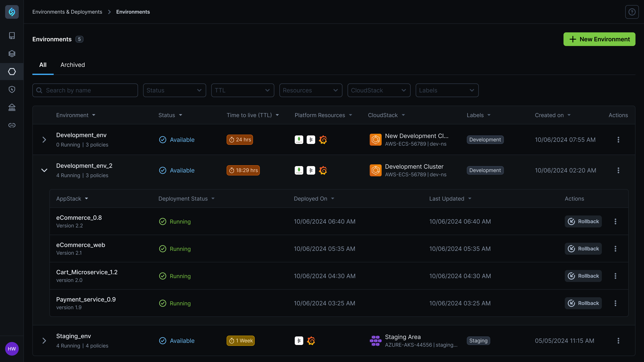This screenshot has width=644, height=362.
Task: Open the HW user avatar
Action: [x=12, y=349]
